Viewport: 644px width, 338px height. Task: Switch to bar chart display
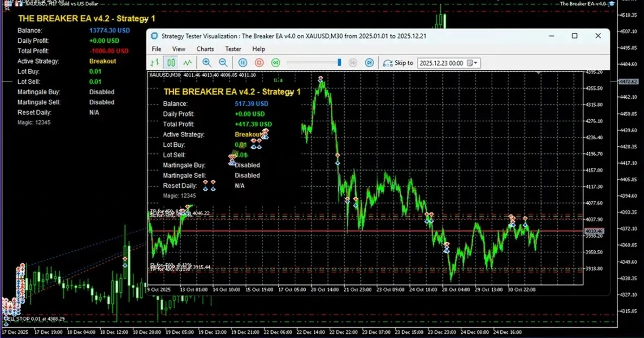(x=155, y=63)
